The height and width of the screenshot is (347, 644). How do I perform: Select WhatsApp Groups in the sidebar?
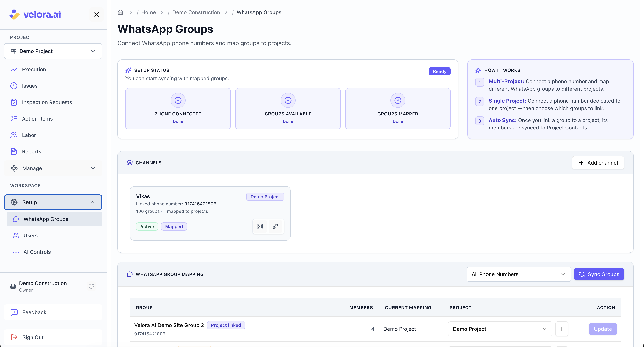(x=54, y=219)
